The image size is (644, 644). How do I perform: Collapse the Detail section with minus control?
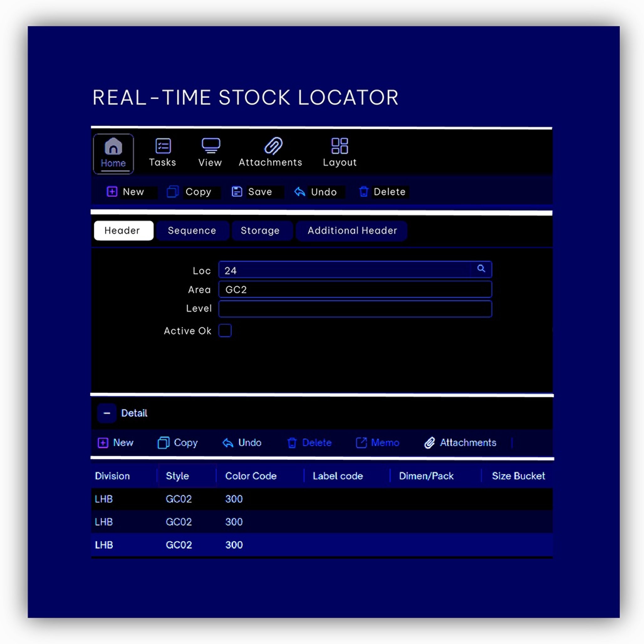(107, 413)
